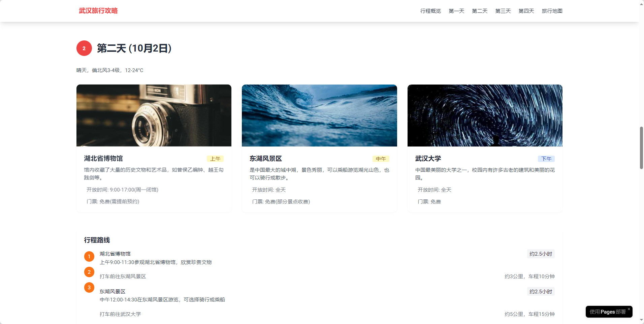
Task: Click the route item 湖北省博物馆 title
Action: 115,254
